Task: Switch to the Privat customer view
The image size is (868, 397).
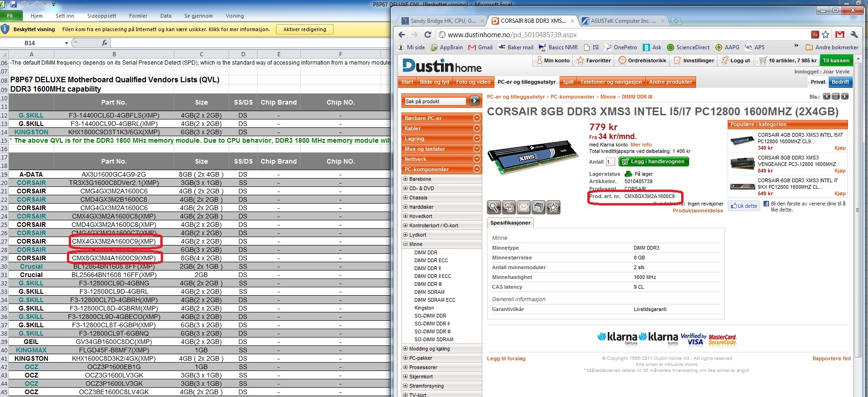Action: 818,82
